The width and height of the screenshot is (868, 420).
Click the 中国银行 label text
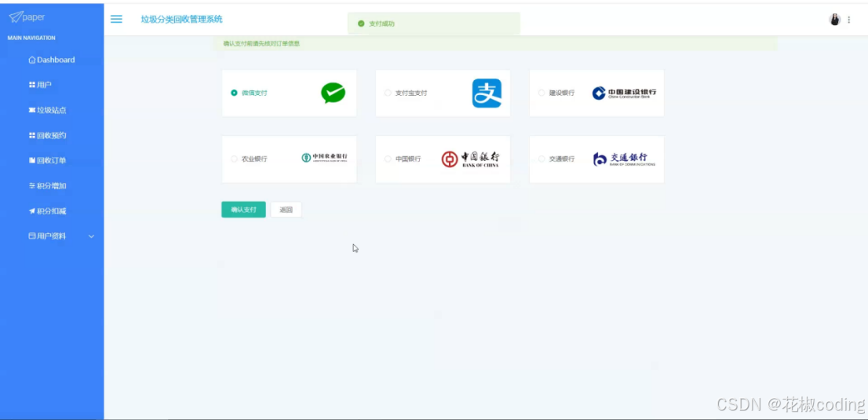408,159
